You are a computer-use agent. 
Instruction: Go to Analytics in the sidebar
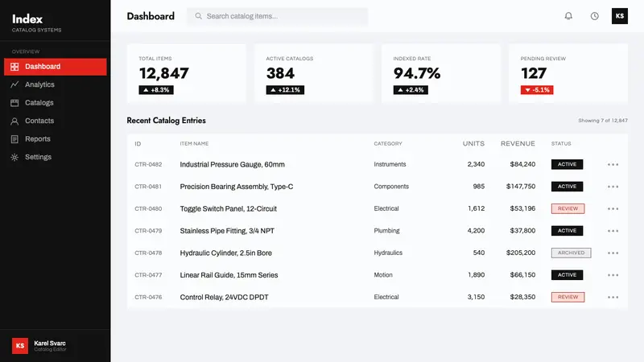(x=56, y=84)
